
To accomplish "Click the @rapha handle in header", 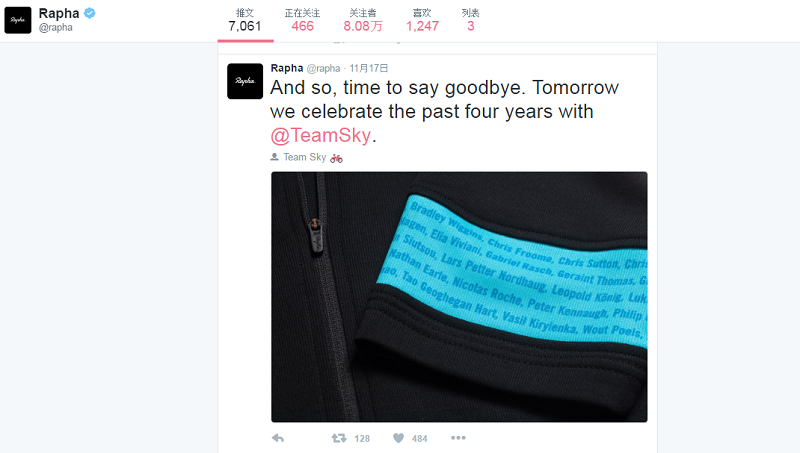I will pos(56,28).
